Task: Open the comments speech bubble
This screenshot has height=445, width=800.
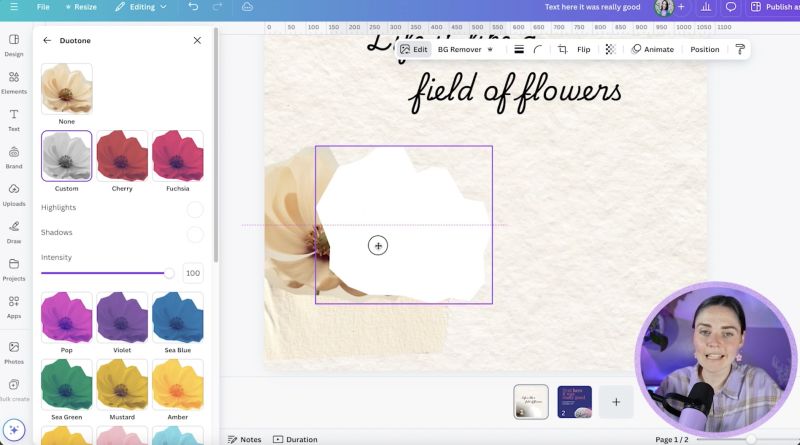Action: tap(731, 7)
